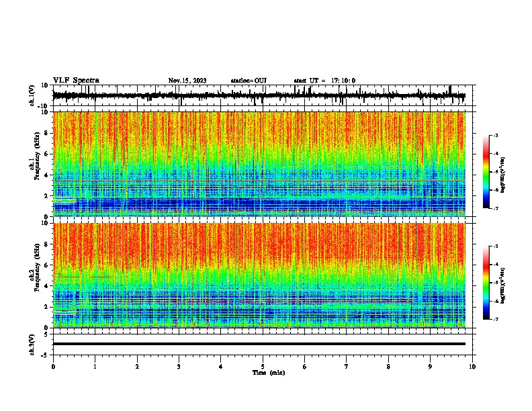Click the "station=OUJ" header label
Viewport: 532px width, 411px height.
249,81
